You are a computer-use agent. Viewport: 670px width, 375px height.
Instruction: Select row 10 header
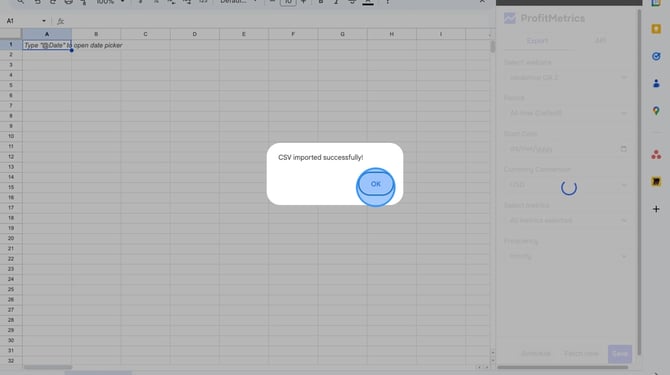[11, 136]
